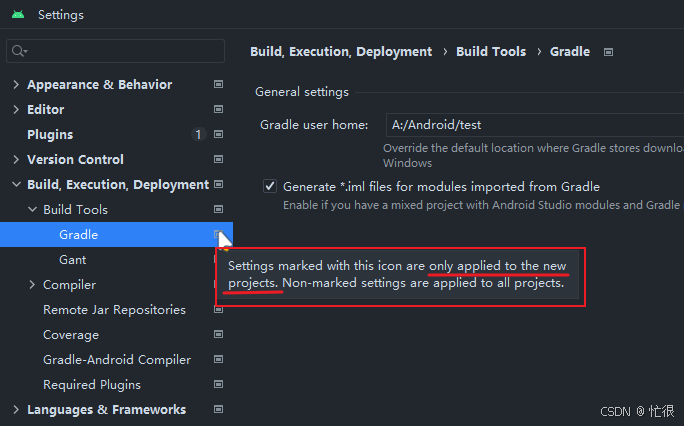Click Build, Execution, Deployment breadcrumb

(341, 52)
